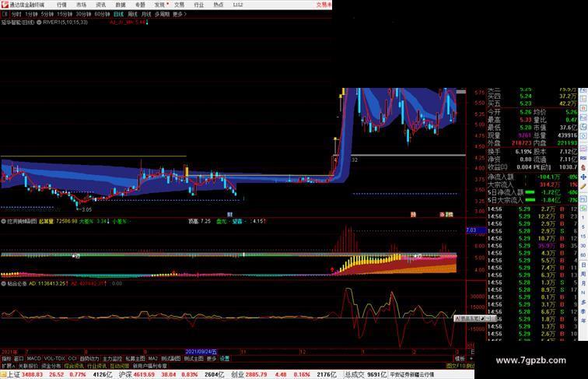Select the pencil drawing tool icon

583,186
